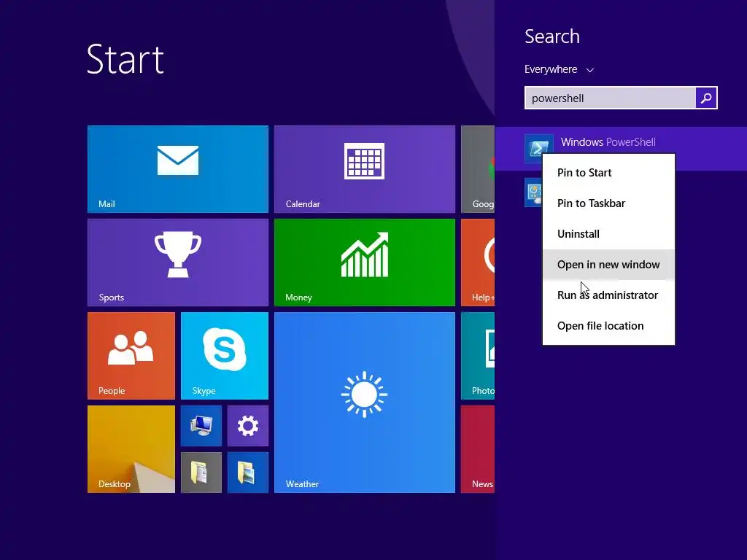Open the This PC computer tile
This screenshot has height=560, width=747.
tap(201, 426)
